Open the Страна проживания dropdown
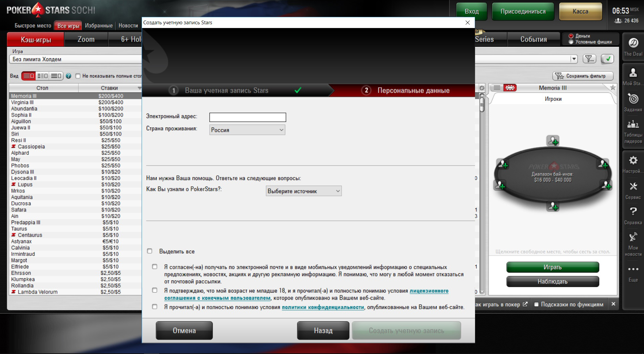 click(247, 130)
